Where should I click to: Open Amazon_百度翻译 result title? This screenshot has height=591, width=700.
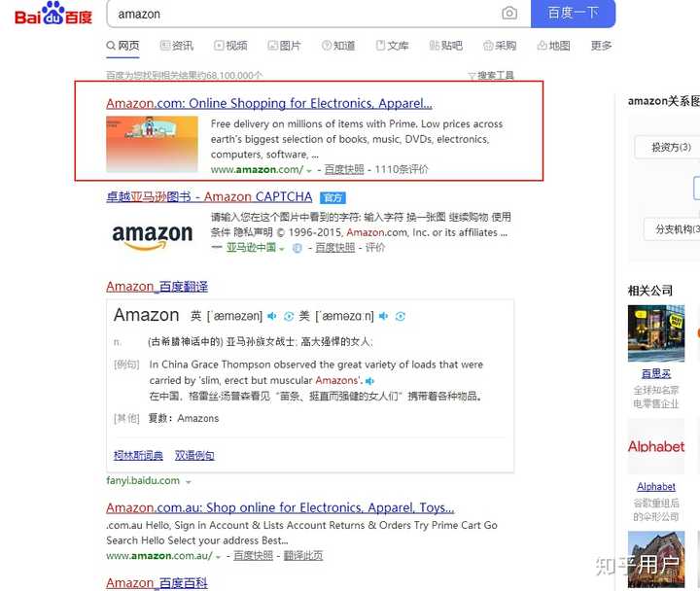(157, 287)
